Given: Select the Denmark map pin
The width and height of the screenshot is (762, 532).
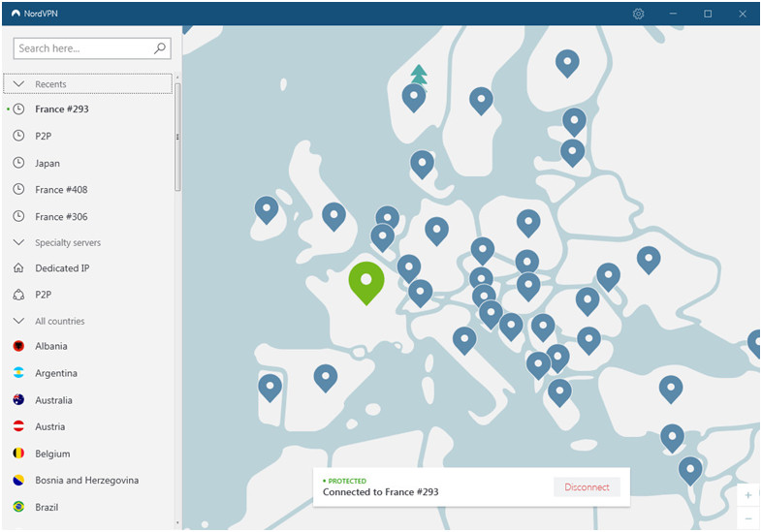Looking at the screenshot, I should pos(422,164).
